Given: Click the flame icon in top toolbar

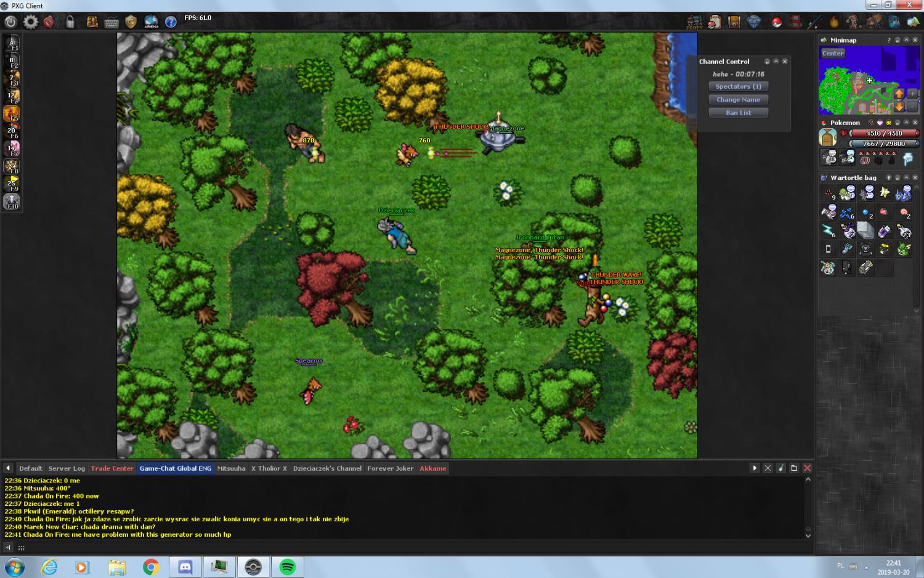Looking at the screenshot, I should click(834, 22).
